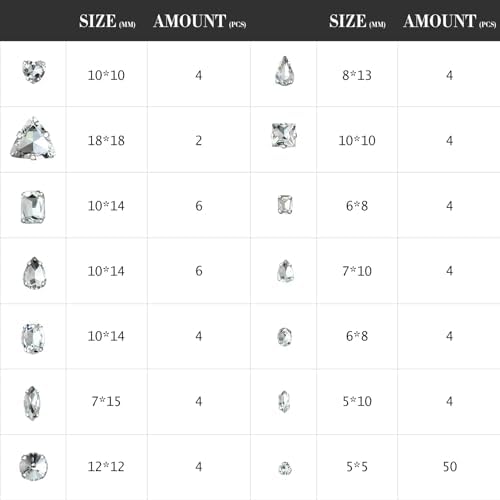Image resolution: width=500 pixels, height=500 pixels.
Task: Click the round 12*12 rivoli crystal
Action: pos(34,466)
